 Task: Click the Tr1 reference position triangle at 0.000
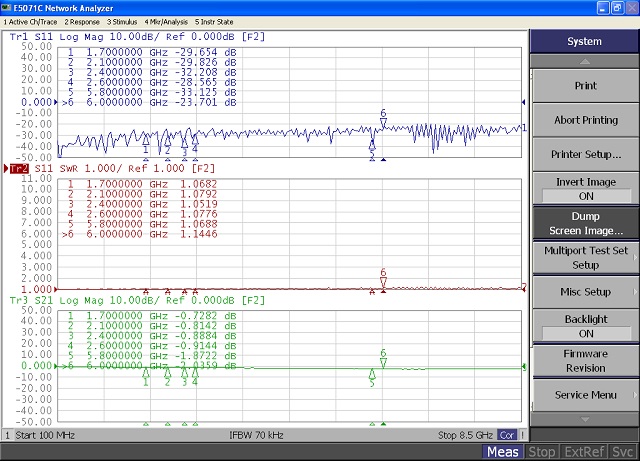click(56, 102)
